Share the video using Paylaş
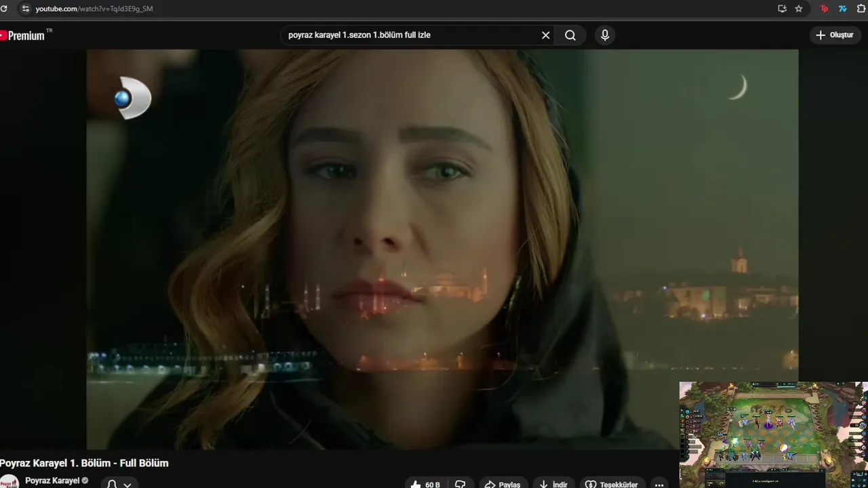 click(x=502, y=484)
